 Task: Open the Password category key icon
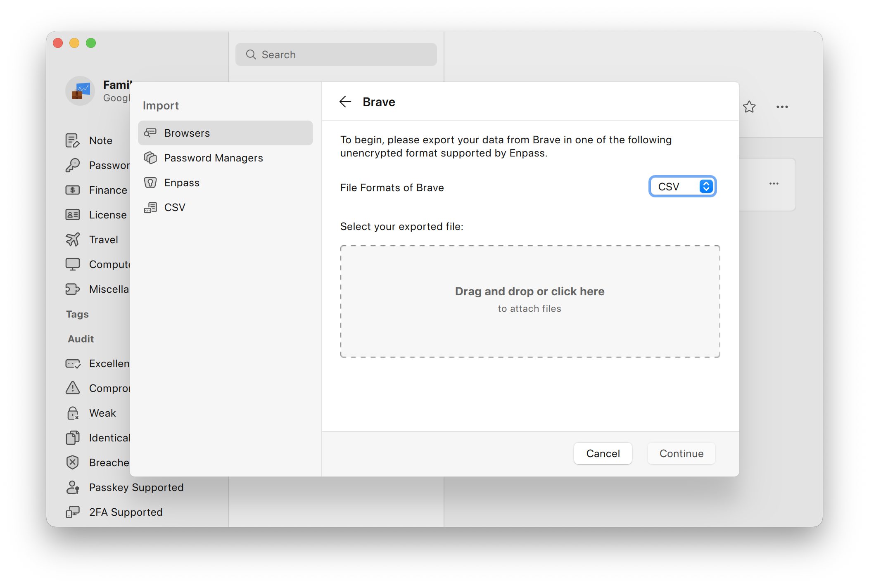(73, 165)
